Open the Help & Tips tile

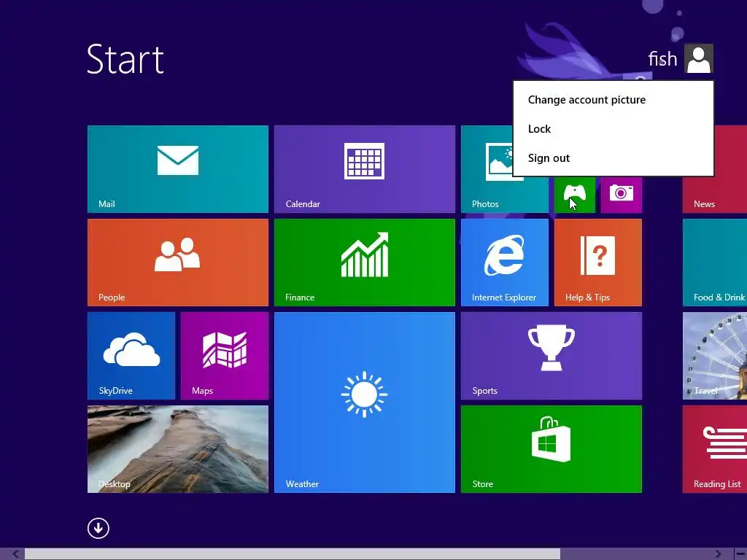(x=598, y=262)
